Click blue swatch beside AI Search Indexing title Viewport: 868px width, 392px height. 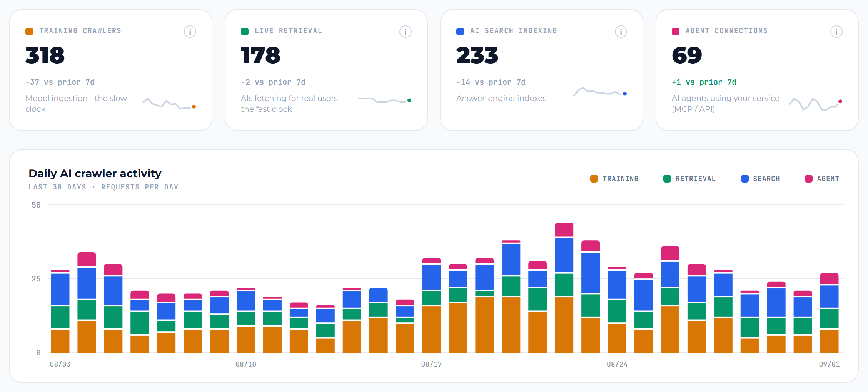pos(460,32)
